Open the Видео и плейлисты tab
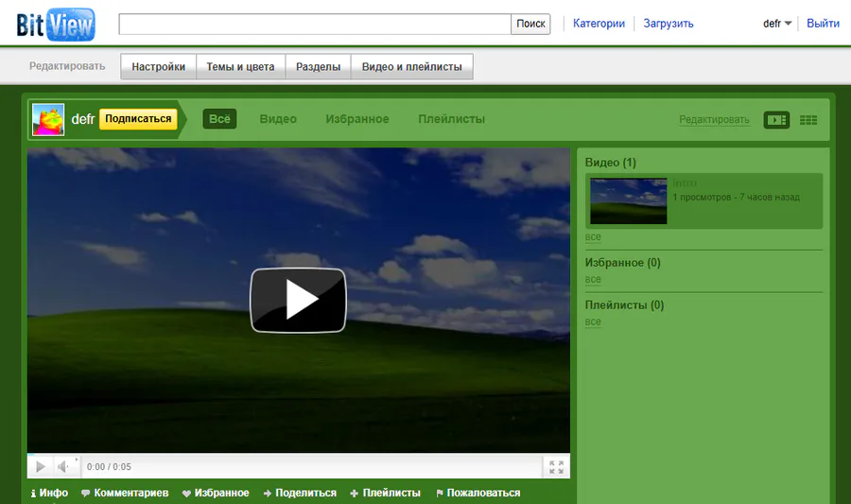The height and width of the screenshot is (504, 851). point(412,66)
